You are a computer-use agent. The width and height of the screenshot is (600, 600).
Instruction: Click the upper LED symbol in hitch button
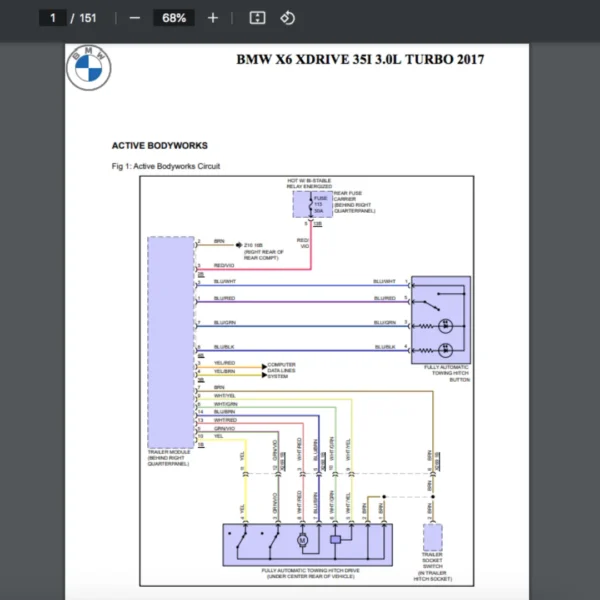coord(447,326)
